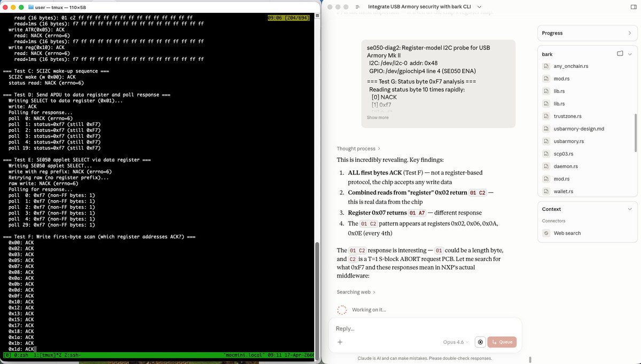Viewport: 641px width, 364px height.
Task: Click the Queue button
Action: tap(502, 342)
